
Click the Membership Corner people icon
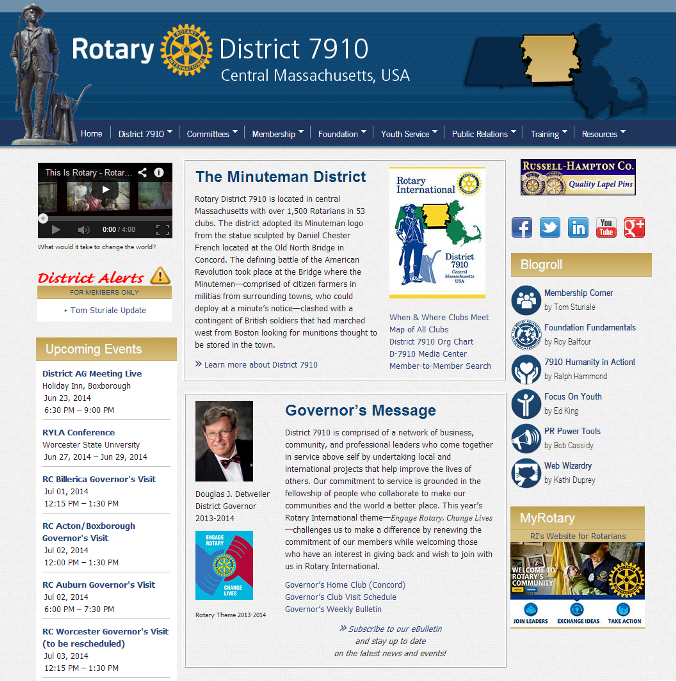[x=526, y=300]
